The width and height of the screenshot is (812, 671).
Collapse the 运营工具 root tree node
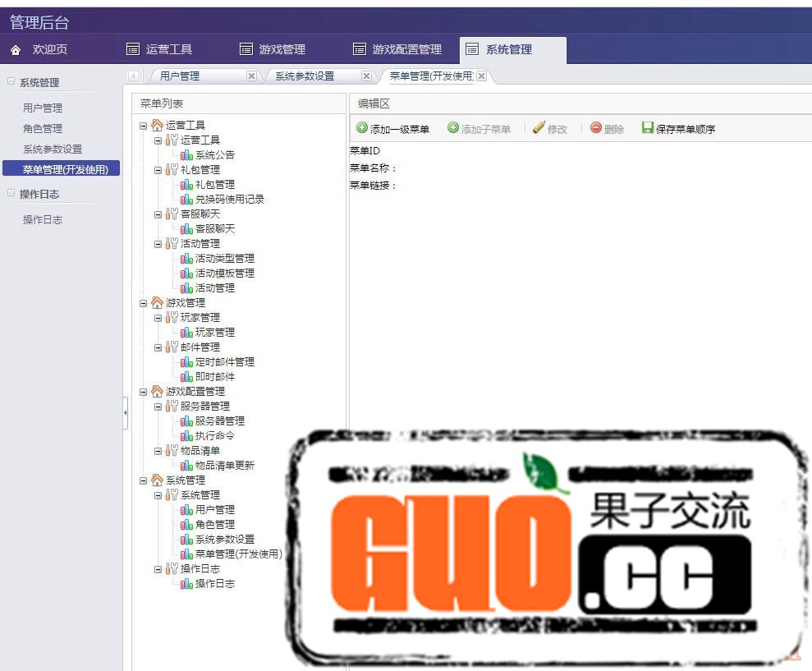click(144, 126)
